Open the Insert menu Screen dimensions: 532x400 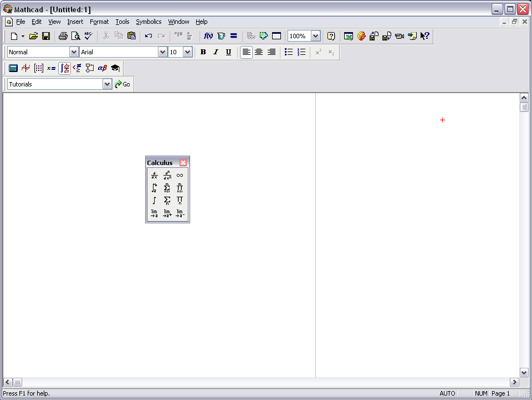coord(75,22)
